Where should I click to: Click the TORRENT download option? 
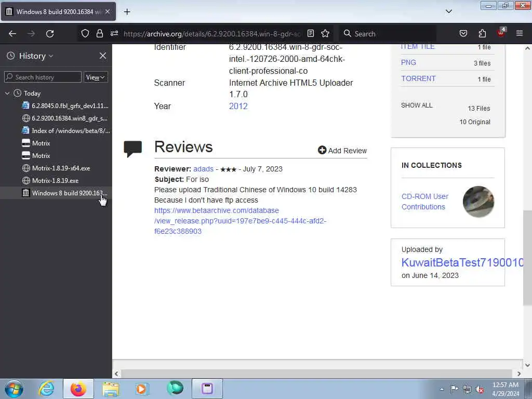click(418, 78)
